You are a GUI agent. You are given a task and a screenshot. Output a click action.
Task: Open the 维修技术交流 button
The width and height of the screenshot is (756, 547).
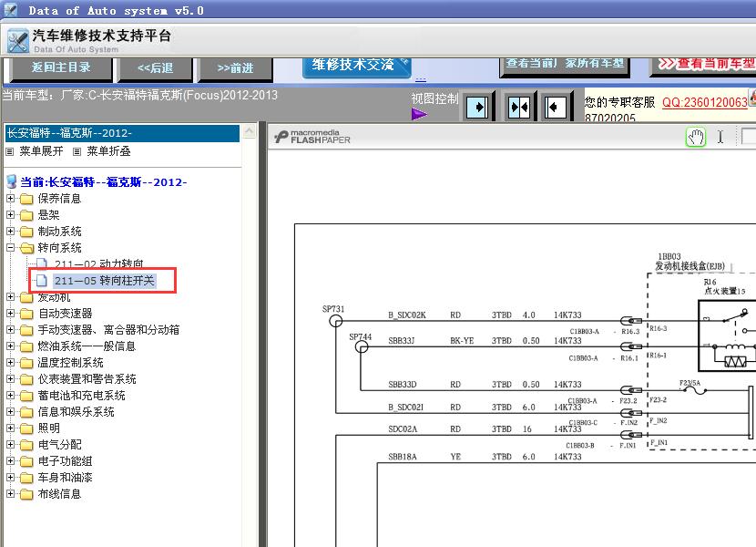point(356,67)
